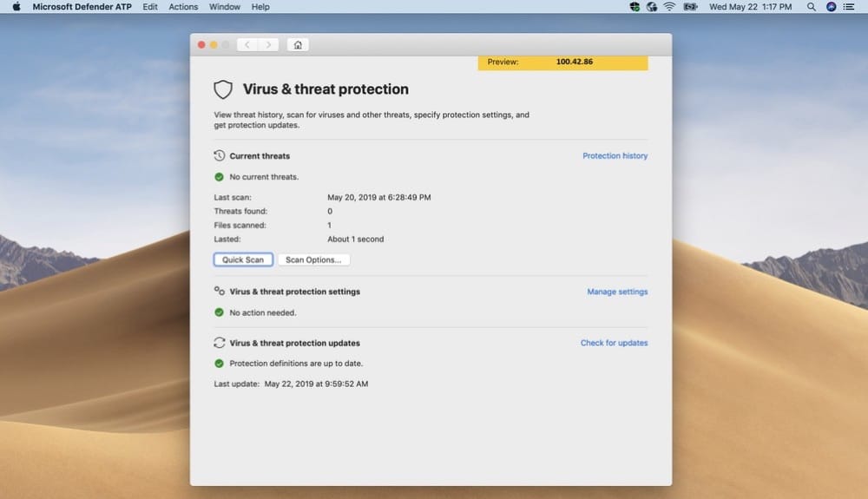The width and height of the screenshot is (868, 499).
Task: Go to the Home screen via house icon
Action: (298, 45)
